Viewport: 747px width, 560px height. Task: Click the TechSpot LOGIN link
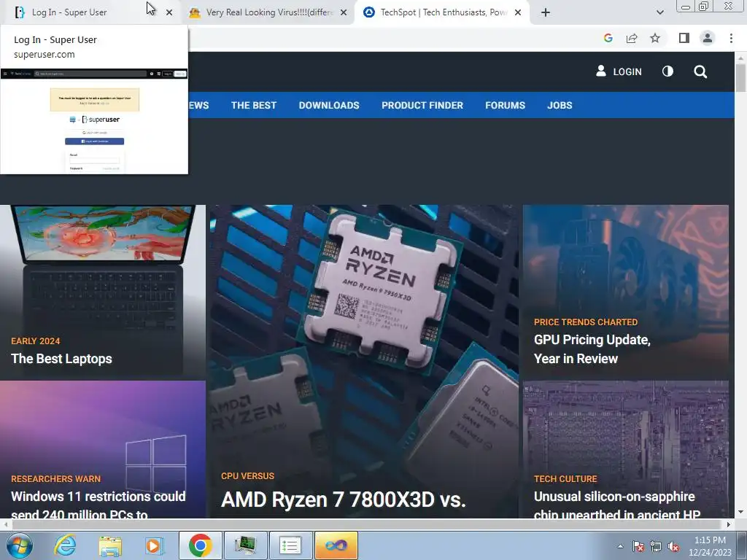[619, 71]
